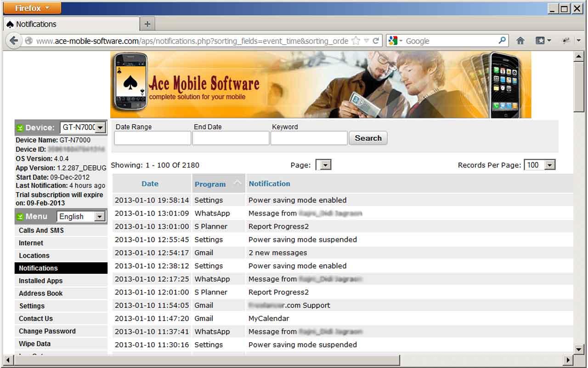Open the Page number dropdown
Image resolution: width=588 pixels, height=368 pixels.
click(323, 165)
